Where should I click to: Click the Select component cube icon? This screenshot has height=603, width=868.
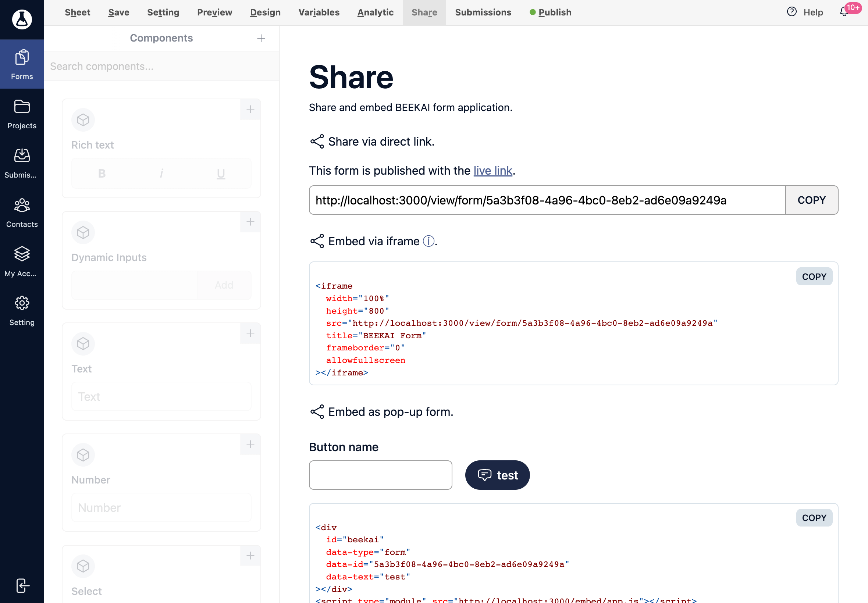point(83,566)
